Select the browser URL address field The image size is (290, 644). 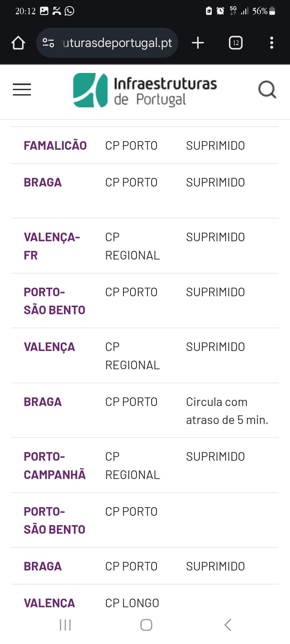pyautogui.click(x=107, y=43)
